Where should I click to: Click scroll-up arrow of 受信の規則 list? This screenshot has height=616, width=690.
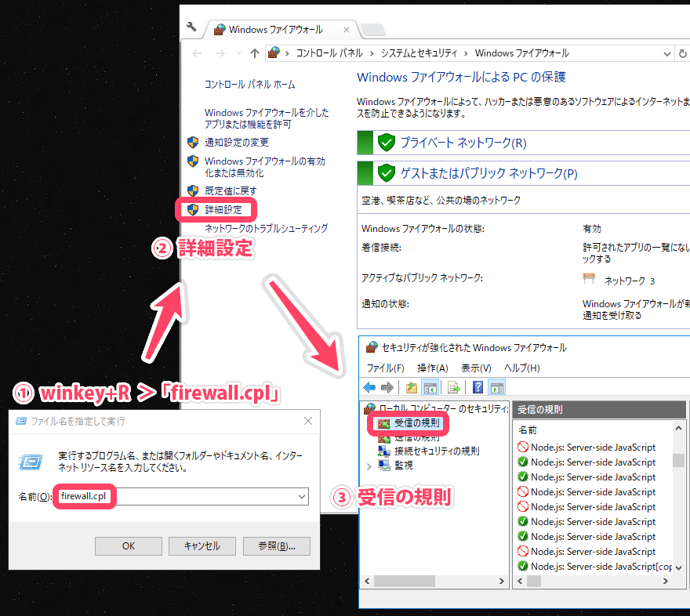click(678, 428)
